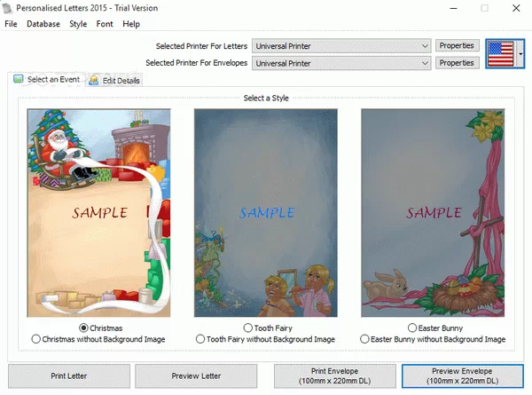Open the Font menu
The height and width of the screenshot is (395, 532).
click(105, 24)
